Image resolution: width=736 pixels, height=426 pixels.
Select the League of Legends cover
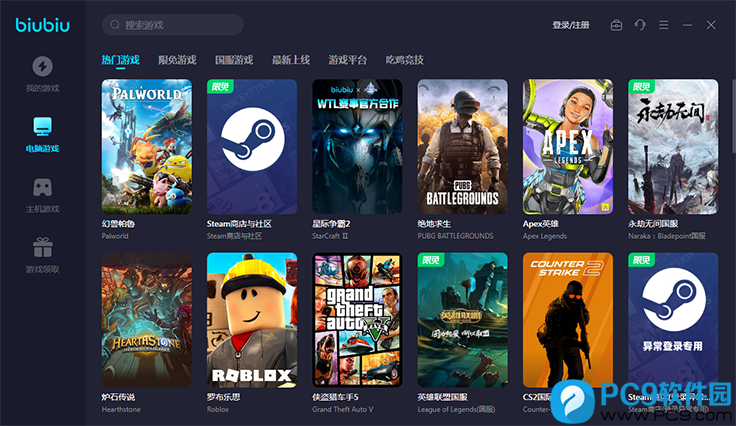[462, 320]
